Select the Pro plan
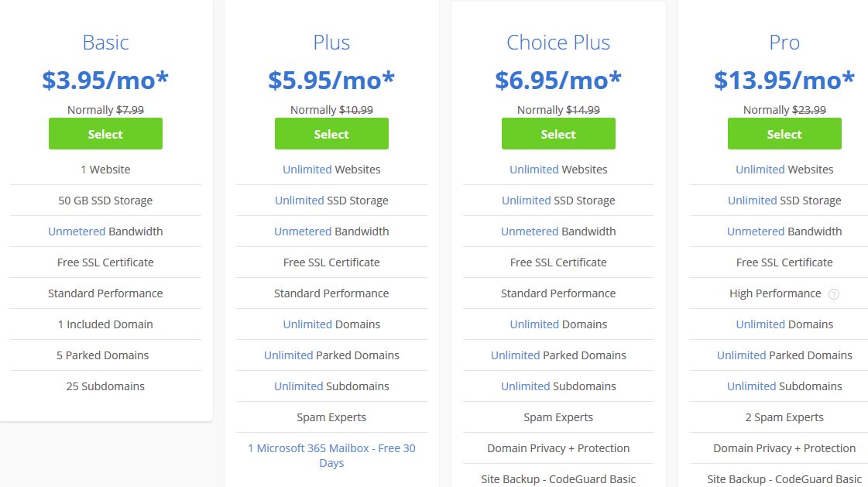Screen dimensions: 868x487 tap(784, 133)
